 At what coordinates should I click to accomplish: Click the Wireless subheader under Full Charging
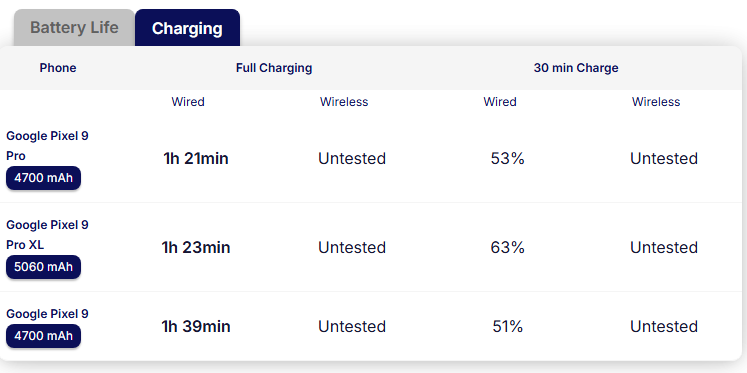pyautogui.click(x=344, y=101)
